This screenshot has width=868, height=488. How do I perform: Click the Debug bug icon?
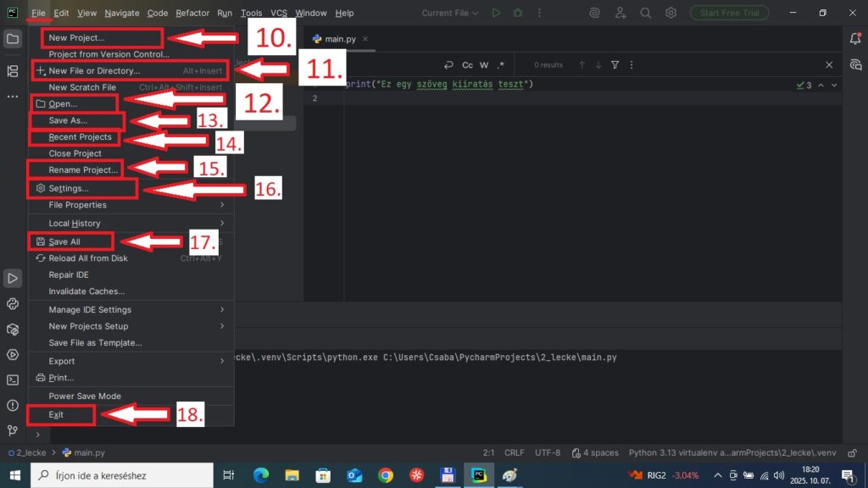coord(518,13)
